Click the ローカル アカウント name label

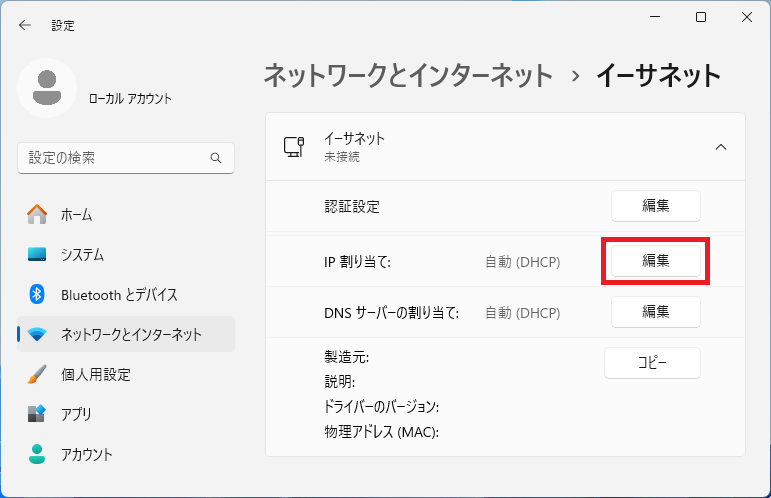130,98
